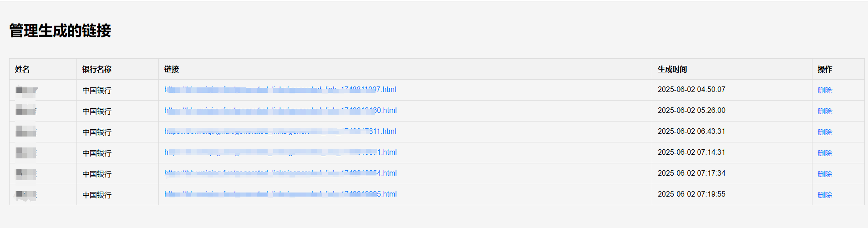This screenshot has height=228, width=868.
Task: Delete the entry generated at 04:50:07
Action: 825,90
